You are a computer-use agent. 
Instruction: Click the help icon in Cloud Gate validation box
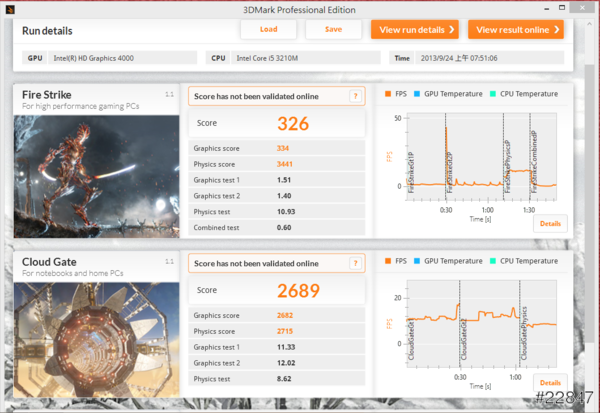point(354,263)
